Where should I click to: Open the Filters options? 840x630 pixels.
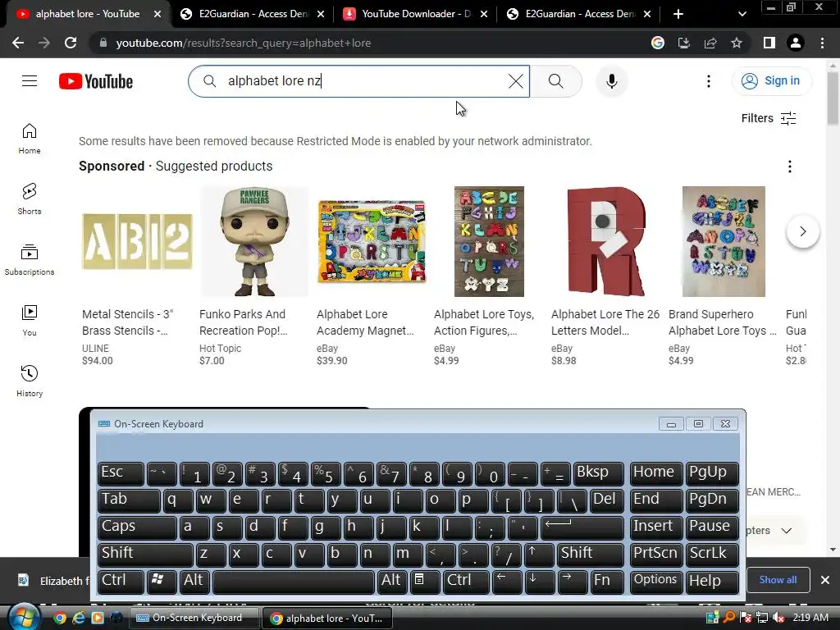[769, 118]
